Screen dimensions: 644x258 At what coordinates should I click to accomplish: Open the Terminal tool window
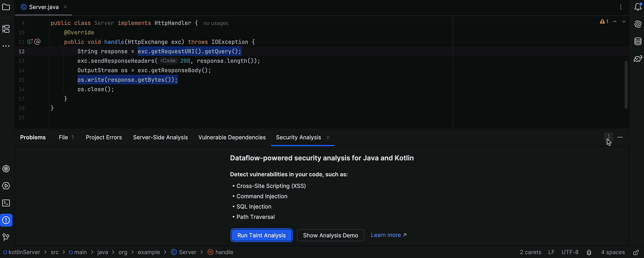tap(6, 203)
